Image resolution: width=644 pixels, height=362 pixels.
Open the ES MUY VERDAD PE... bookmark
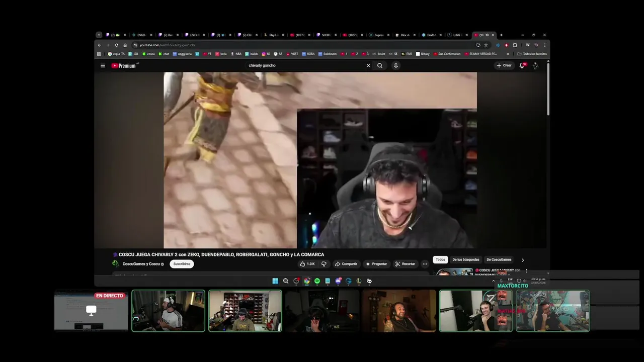[x=480, y=54]
